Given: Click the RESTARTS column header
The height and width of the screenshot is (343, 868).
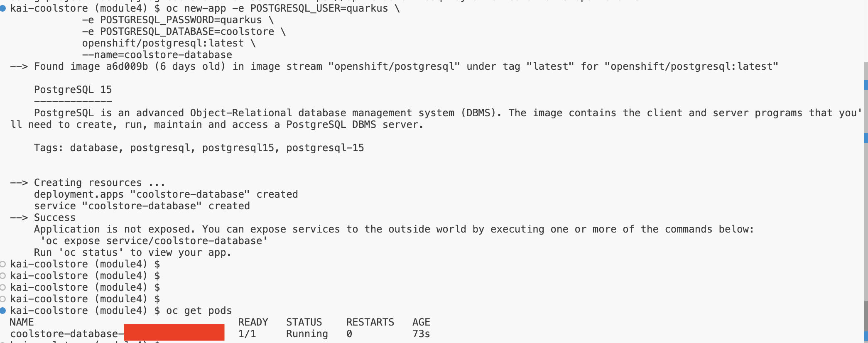Looking at the screenshot, I should pos(370,322).
